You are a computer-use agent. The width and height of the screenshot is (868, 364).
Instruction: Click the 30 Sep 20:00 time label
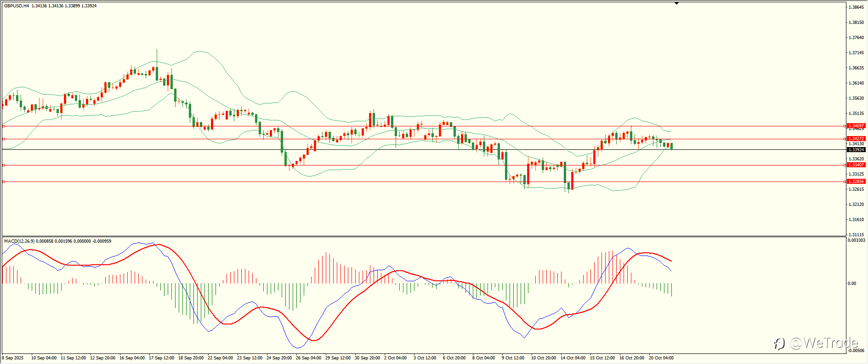(x=367, y=358)
